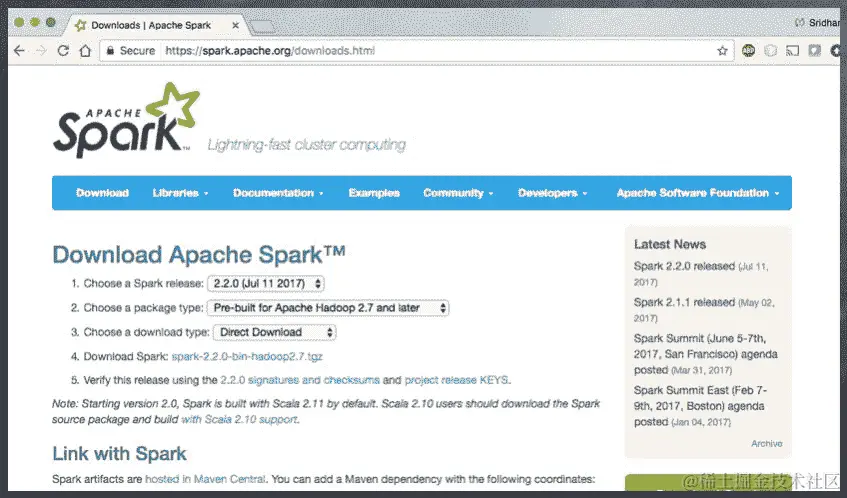Expand the Developers nav menu
Screen dimensions: 847x498
tap(553, 193)
